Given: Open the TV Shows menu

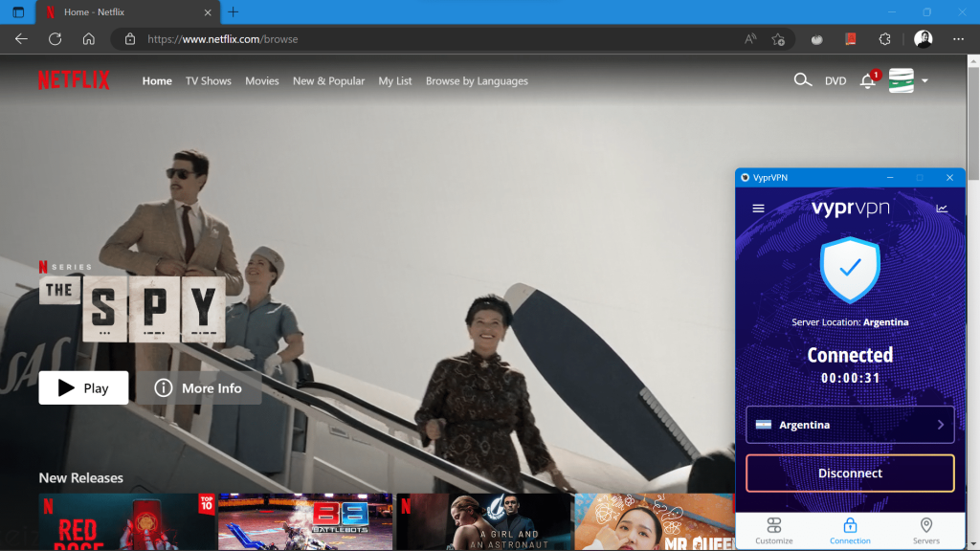Looking at the screenshot, I should (x=208, y=81).
